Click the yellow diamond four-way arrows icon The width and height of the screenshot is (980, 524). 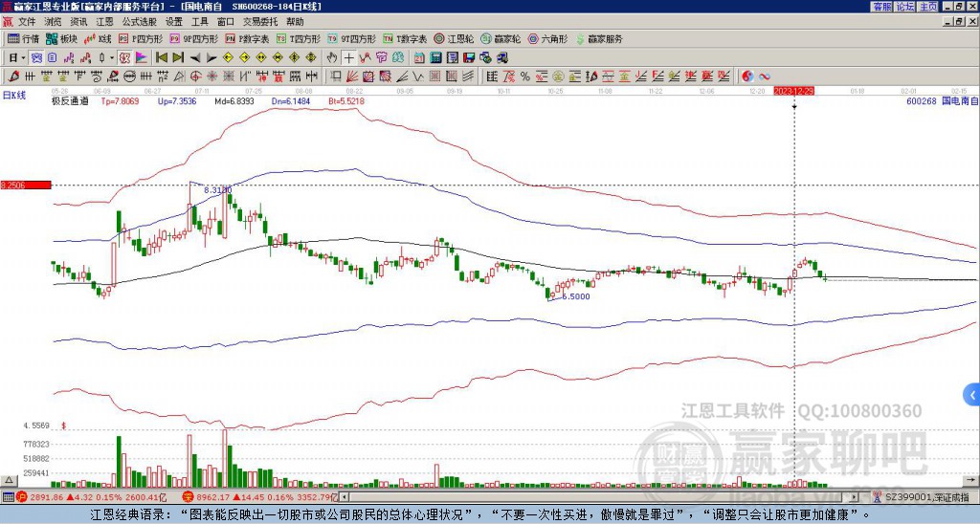pyautogui.click(x=311, y=58)
